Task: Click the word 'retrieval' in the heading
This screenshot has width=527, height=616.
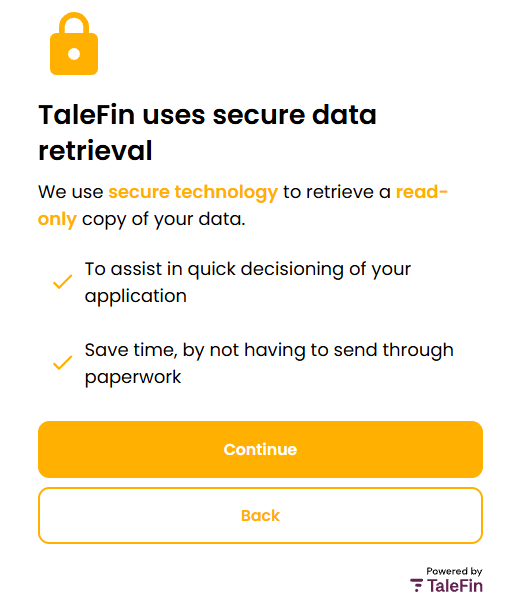Action: pos(95,150)
